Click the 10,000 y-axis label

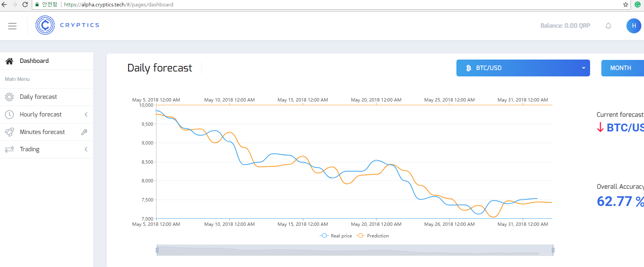pos(146,105)
